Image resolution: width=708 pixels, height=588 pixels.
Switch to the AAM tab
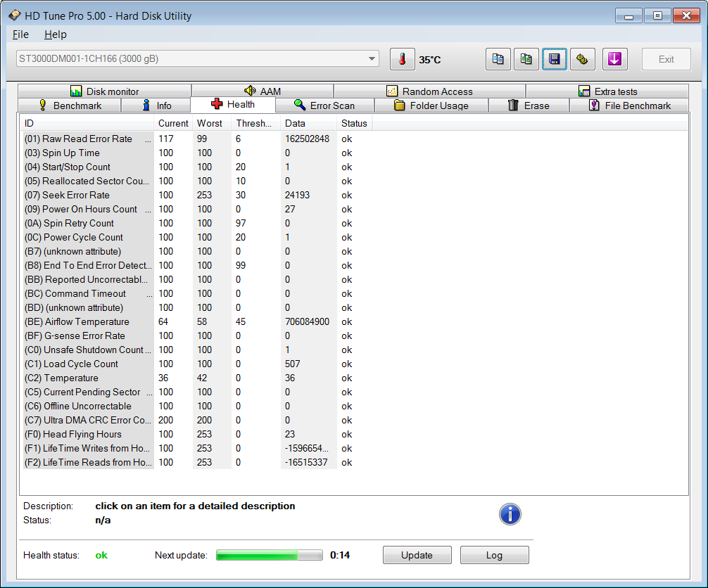pos(263,91)
